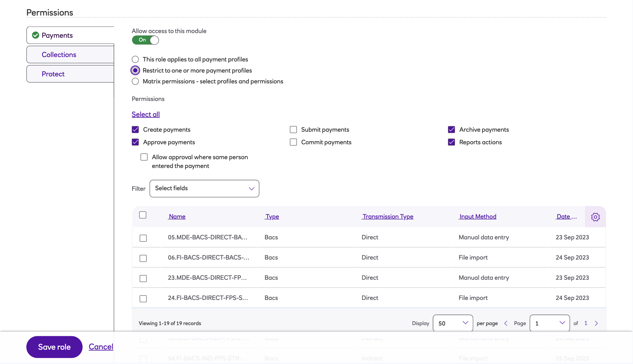Viewport: 633px width, 364px height.
Task: Go to previous page arrow
Action: tap(506, 323)
